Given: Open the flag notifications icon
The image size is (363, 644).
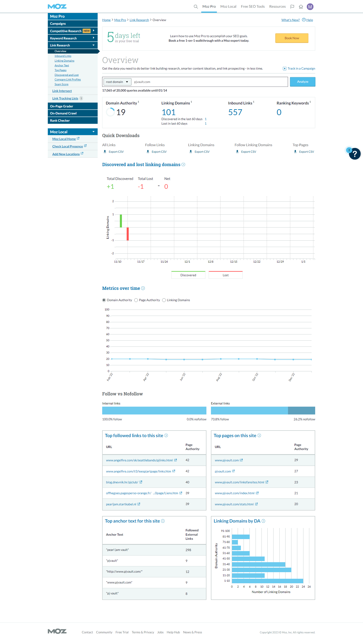Looking at the screenshot, I should tap(292, 7).
